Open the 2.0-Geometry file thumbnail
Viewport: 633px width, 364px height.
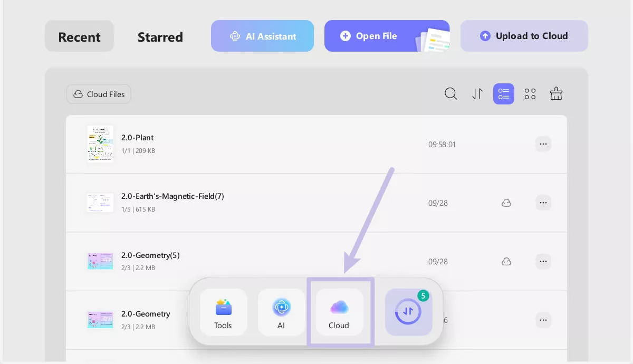coord(100,320)
